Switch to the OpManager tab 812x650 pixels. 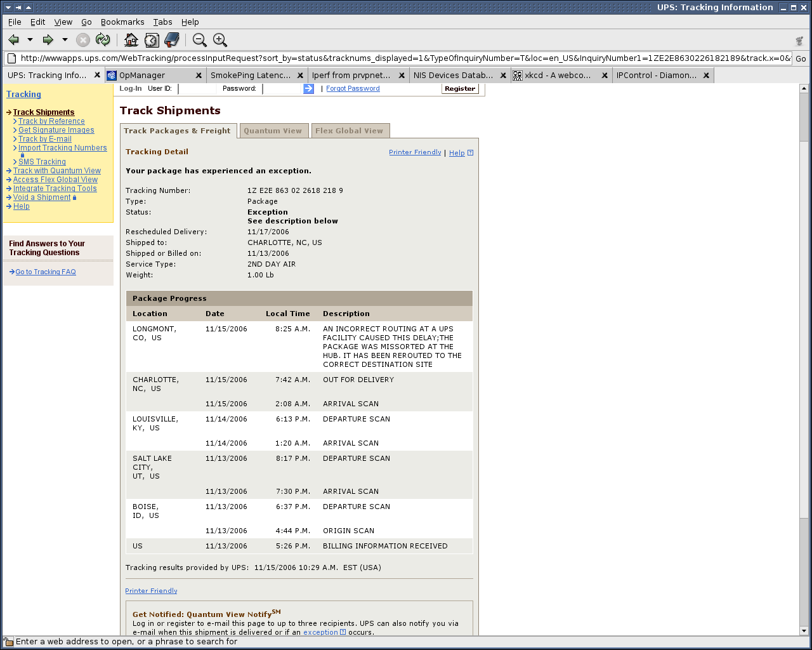click(x=155, y=75)
